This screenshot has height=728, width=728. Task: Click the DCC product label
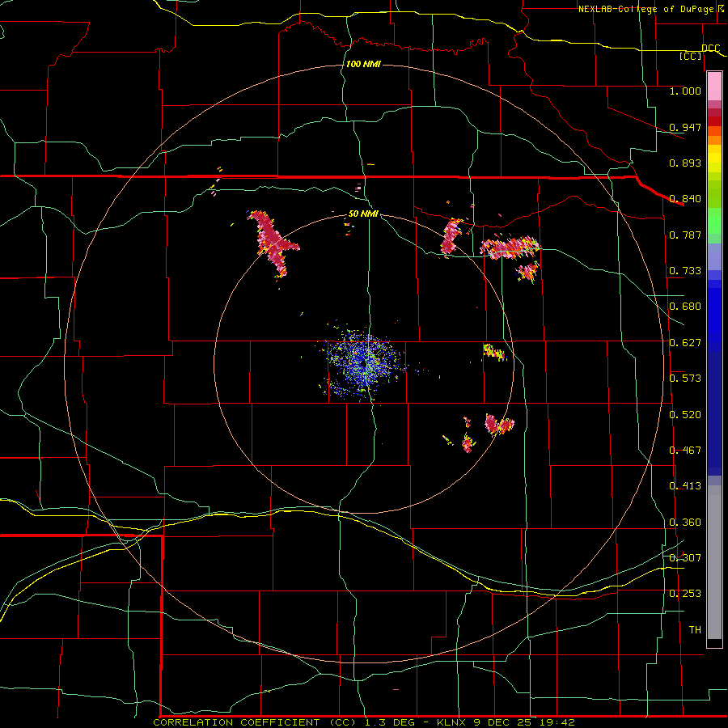click(x=711, y=49)
